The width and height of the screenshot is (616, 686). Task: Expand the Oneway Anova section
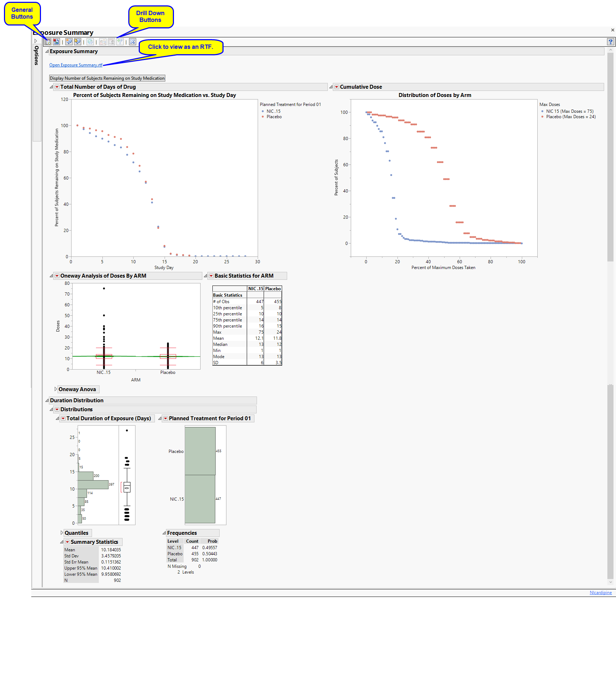[x=56, y=389]
